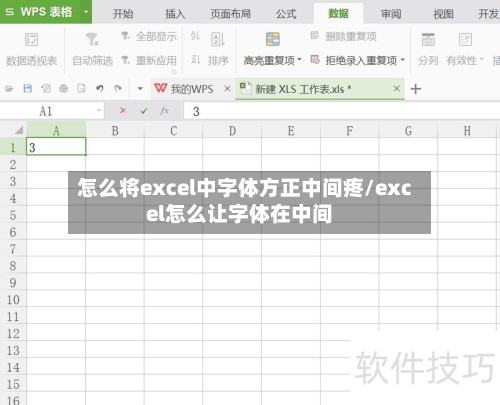Expand the filter group dialog launcher
This screenshot has height=405, width=500.
click(174, 71)
